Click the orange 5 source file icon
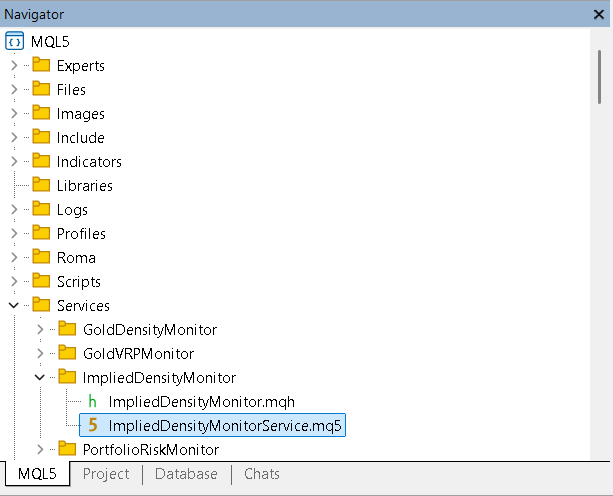The height and width of the screenshot is (496, 613). pos(93,425)
